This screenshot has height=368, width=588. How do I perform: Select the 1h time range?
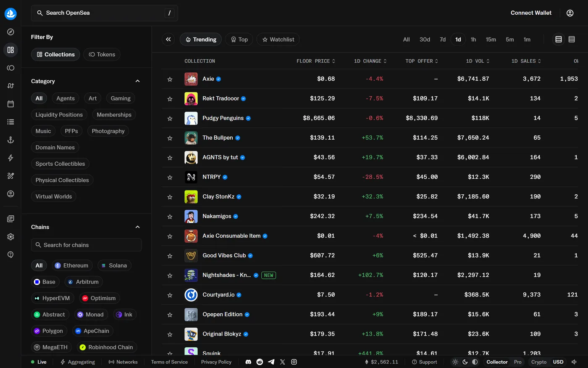pos(473,40)
